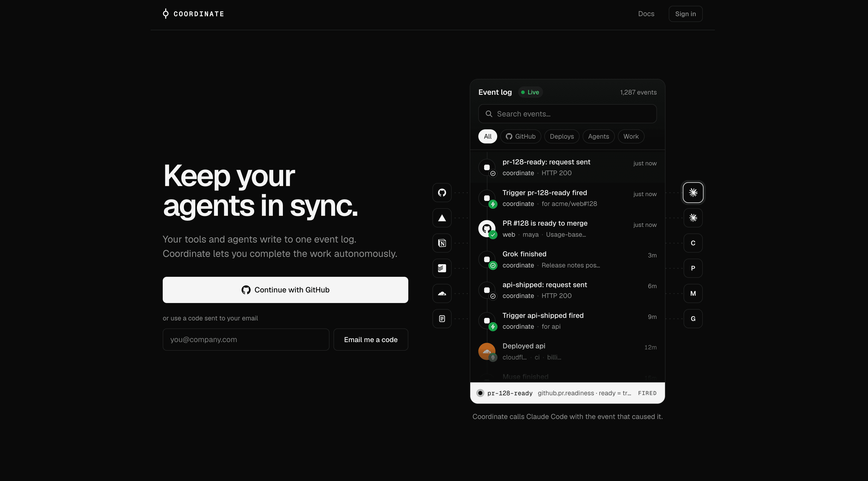Click the Coordinate logo icon
The image size is (868, 481).
coord(165,14)
